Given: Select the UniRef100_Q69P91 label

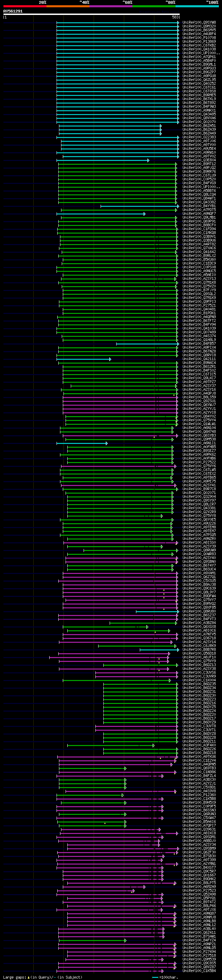Looking at the screenshot, I should 199,221.
